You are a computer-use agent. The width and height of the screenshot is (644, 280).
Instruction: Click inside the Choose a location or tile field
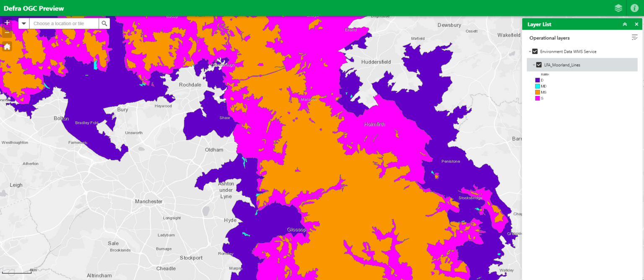(63, 23)
